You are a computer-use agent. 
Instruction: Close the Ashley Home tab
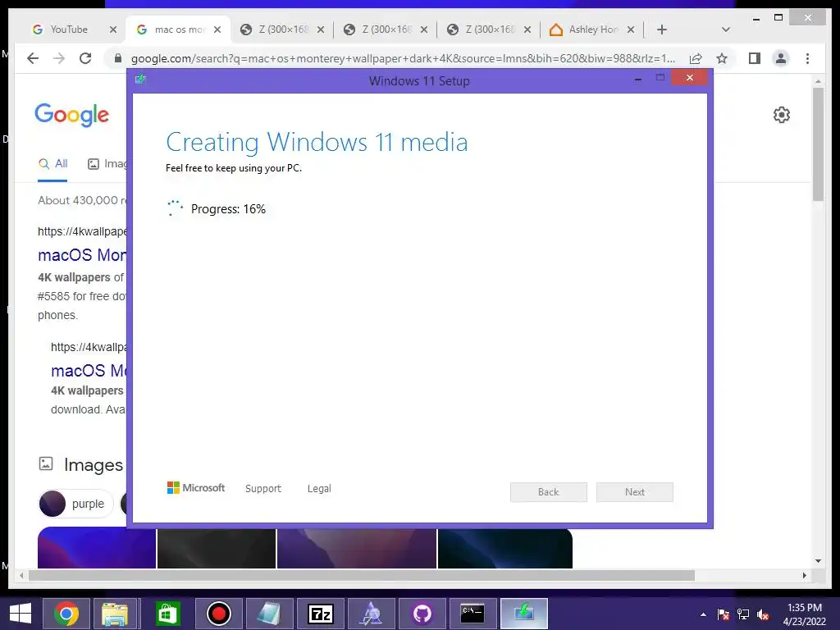pos(631,30)
